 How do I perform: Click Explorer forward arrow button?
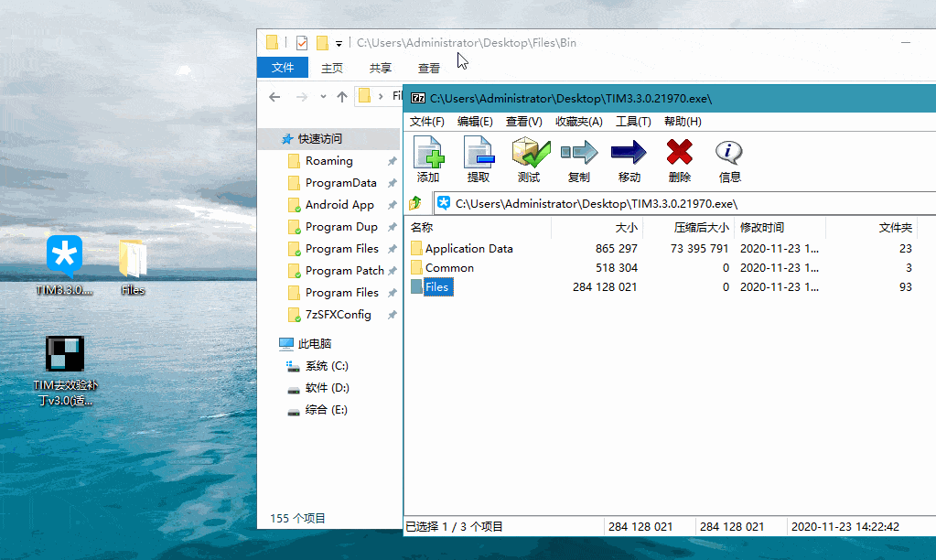click(x=302, y=97)
